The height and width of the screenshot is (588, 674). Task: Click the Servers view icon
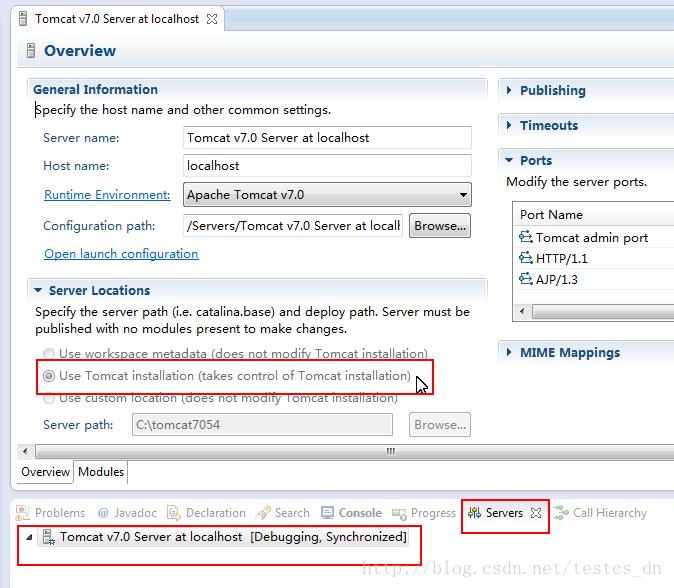(475, 513)
